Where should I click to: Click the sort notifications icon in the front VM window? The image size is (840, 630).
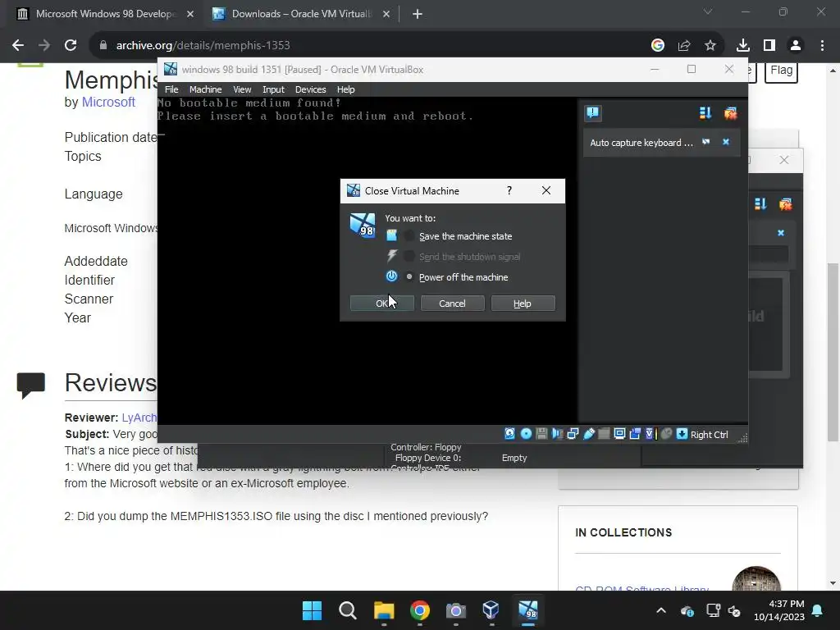click(705, 113)
